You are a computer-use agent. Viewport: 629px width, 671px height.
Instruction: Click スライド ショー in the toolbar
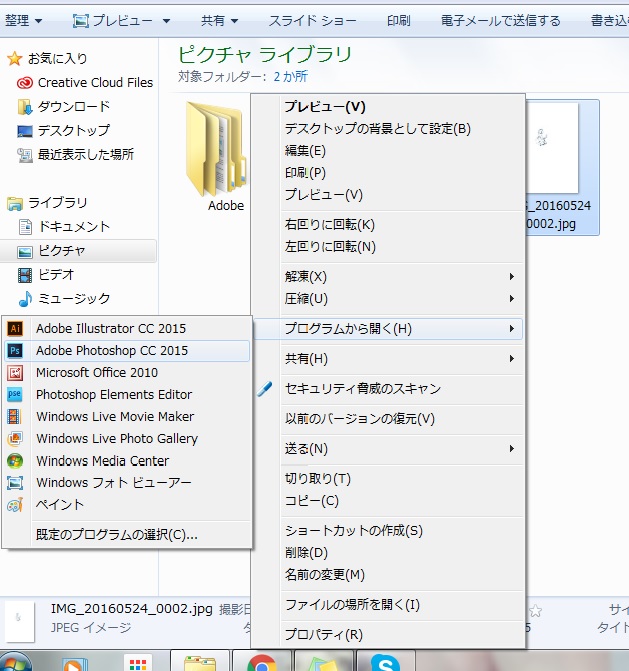[312, 20]
